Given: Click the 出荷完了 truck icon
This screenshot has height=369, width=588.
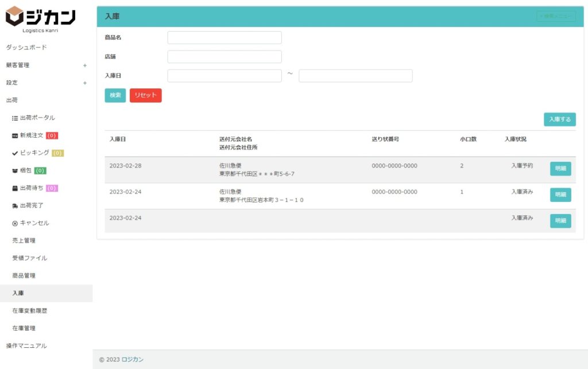Looking at the screenshot, I should [15, 205].
